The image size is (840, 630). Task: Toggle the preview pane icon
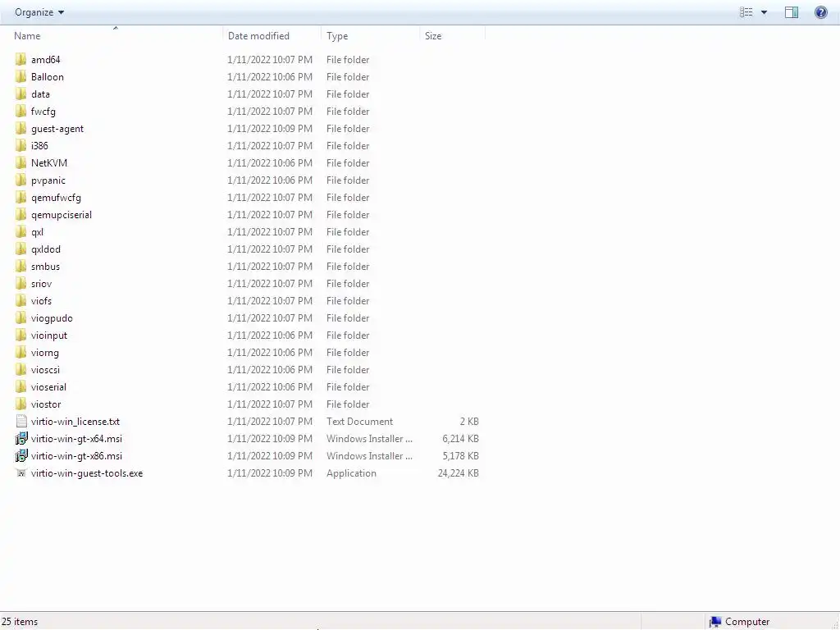[792, 12]
